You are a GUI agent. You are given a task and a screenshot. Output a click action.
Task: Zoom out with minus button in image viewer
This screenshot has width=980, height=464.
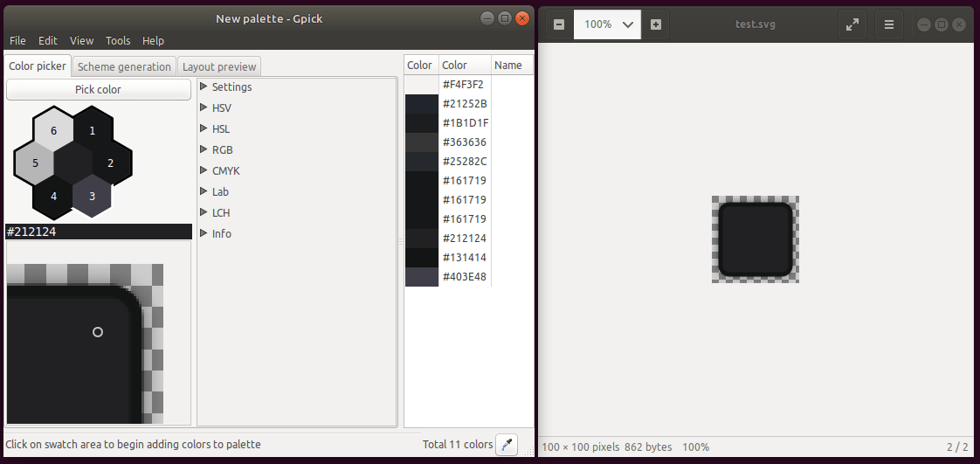click(x=559, y=25)
